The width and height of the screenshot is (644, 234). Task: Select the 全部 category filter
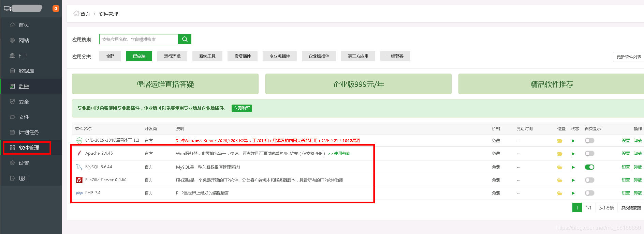click(x=110, y=56)
